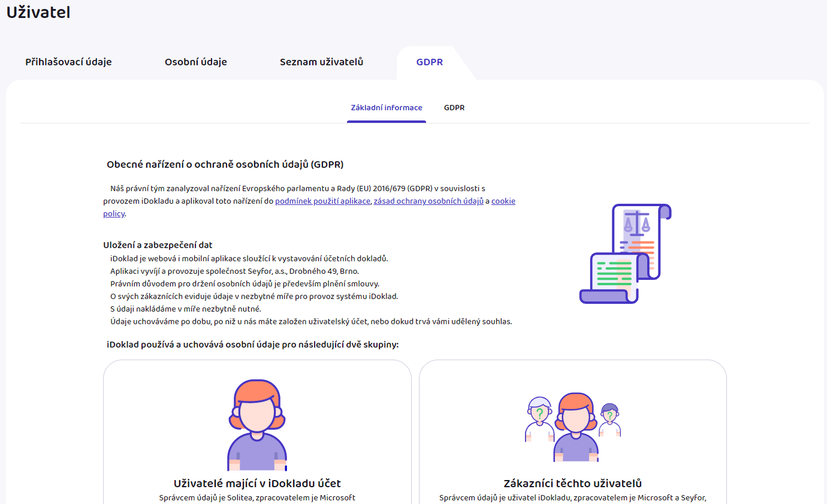The height and width of the screenshot is (504, 827).
Task: Click line starting Údaje uchováváme po dobu
Action: pos(311,321)
